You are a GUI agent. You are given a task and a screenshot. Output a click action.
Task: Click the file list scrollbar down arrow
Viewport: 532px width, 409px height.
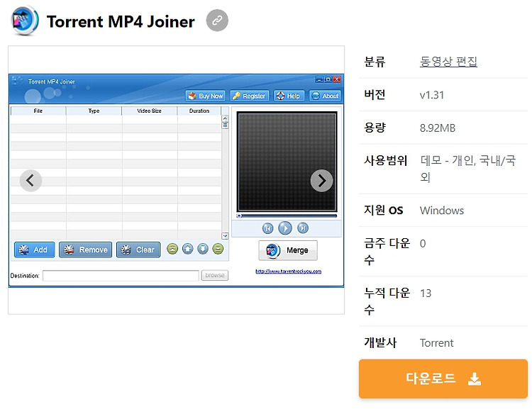pyautogui.click(x=225, y=236)
